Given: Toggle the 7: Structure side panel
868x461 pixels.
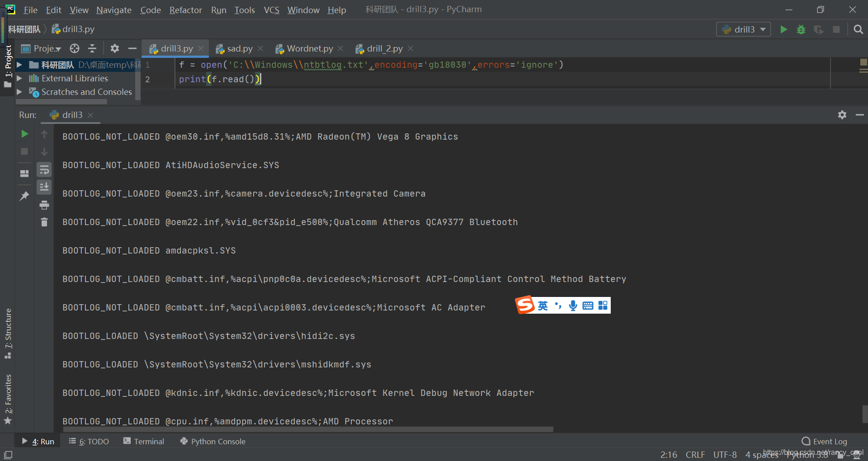Looking at the screenshot, I should 8,334.
